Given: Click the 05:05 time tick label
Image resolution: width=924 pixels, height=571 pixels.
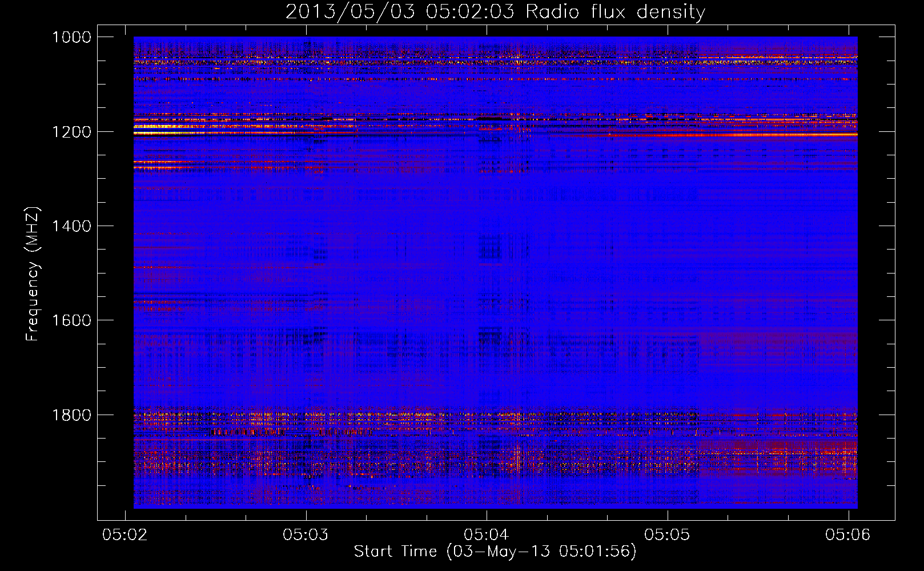Looking at the screenshot, I should (667, 534).
